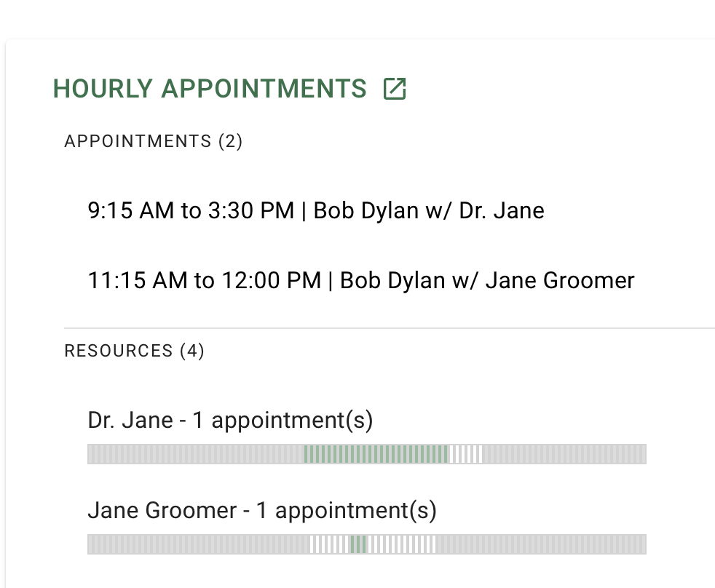Click white open slots after Jane Groomer's booking
The image size is (715, 588).
coord(401,544)
